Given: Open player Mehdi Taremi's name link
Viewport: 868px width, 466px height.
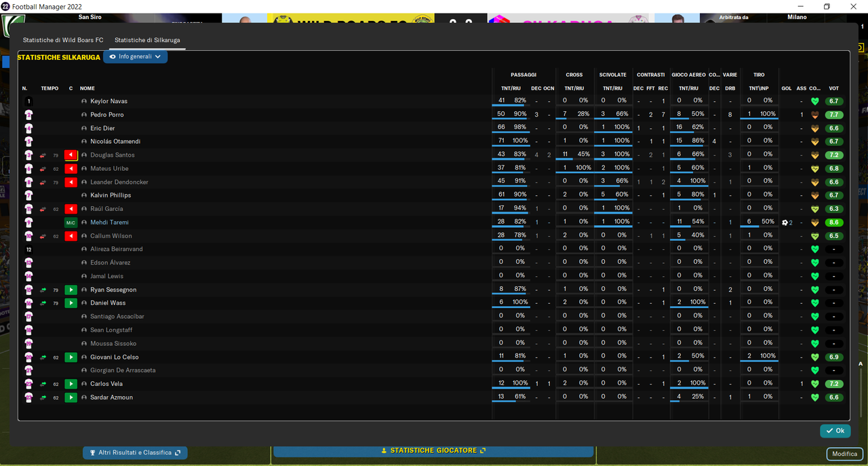Looking at the screenshot, I should tap(109, 222).
